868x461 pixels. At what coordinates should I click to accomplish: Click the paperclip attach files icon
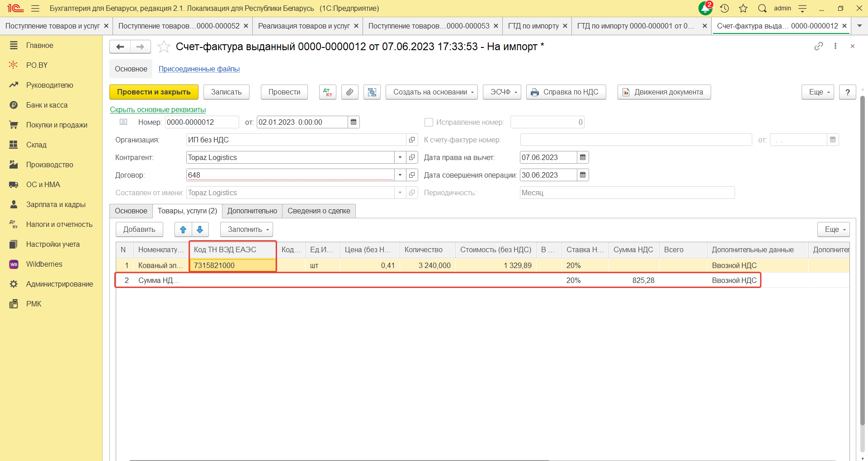pyautogui.click(x=349, y=92)
